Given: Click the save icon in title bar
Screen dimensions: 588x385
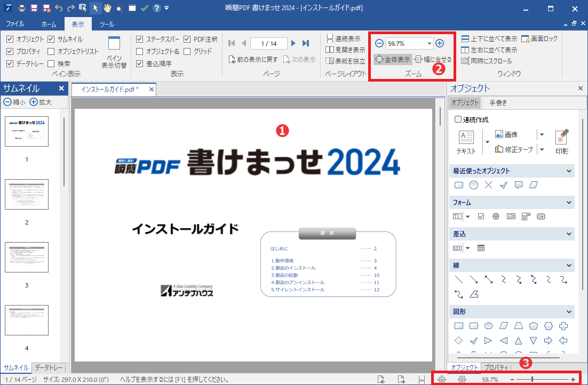Looking at the screenshot, I should (x=34, y=8).
